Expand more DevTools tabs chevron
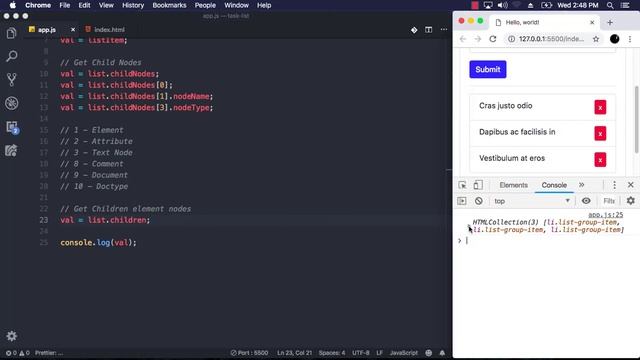Screen dimensions: 640x360 click(582, 185)
